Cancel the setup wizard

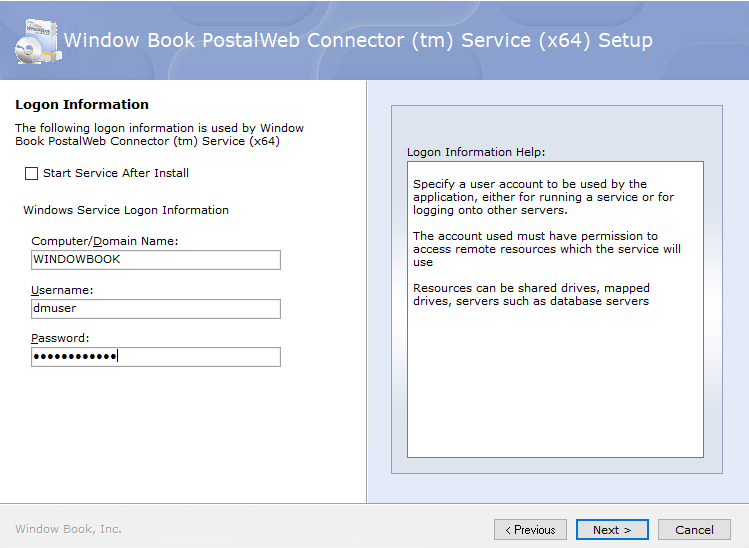[x=694, y=530]
